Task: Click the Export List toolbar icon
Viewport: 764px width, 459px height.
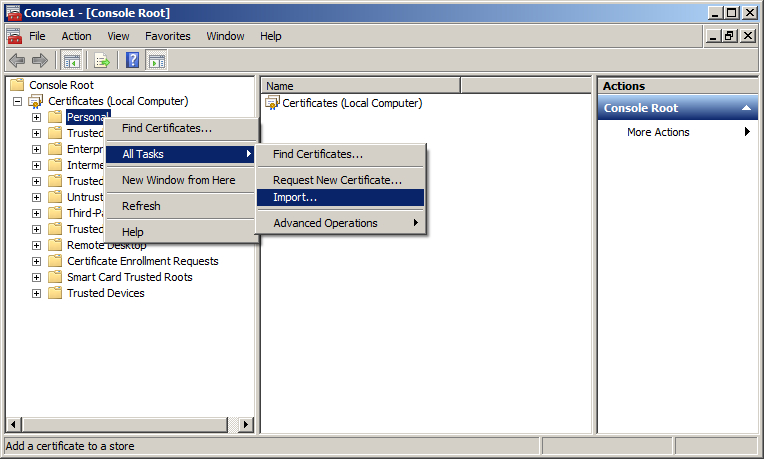Action: click(x=101, y=60)
